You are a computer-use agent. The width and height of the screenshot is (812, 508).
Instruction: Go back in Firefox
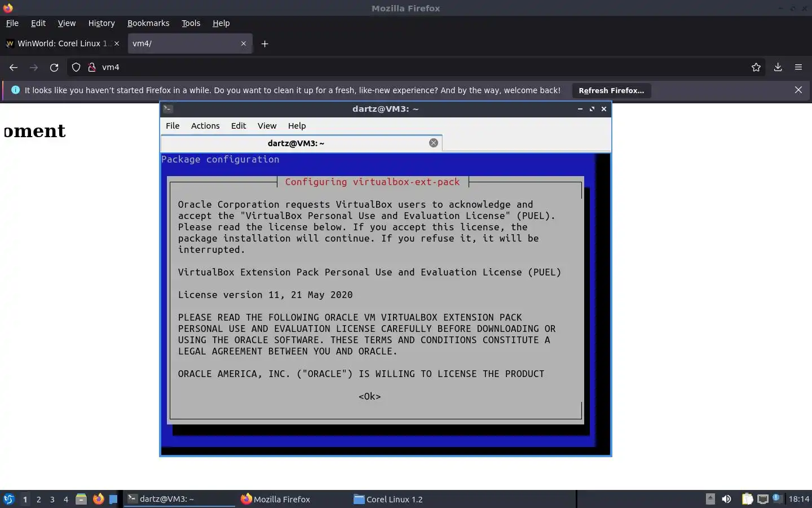(14, 67)
